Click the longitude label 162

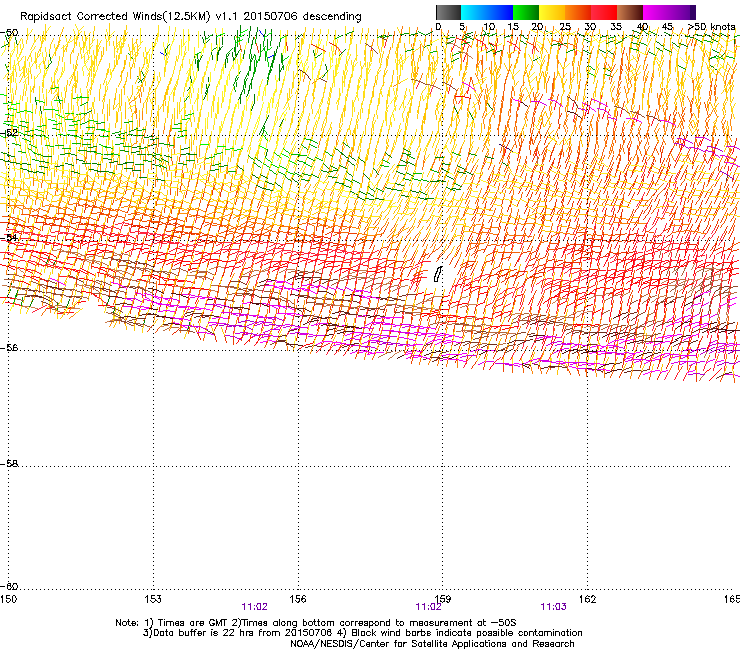click(x=588, y=599)
